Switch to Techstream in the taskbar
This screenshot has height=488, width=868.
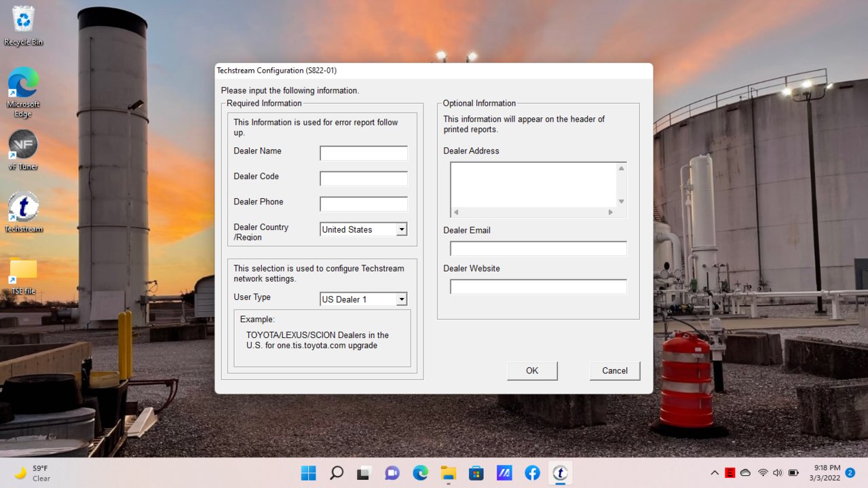pyautogui.click(x=561, y=472)
